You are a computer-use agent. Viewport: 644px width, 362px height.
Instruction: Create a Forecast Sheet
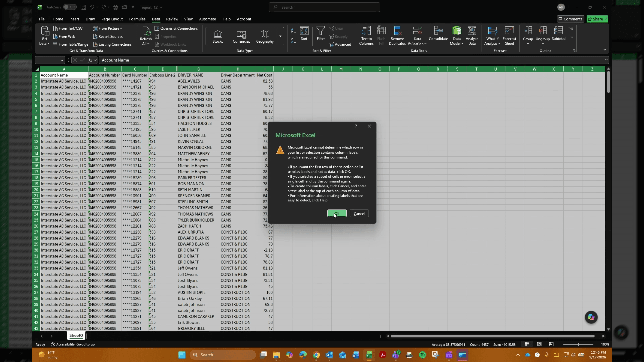point(509,36)
